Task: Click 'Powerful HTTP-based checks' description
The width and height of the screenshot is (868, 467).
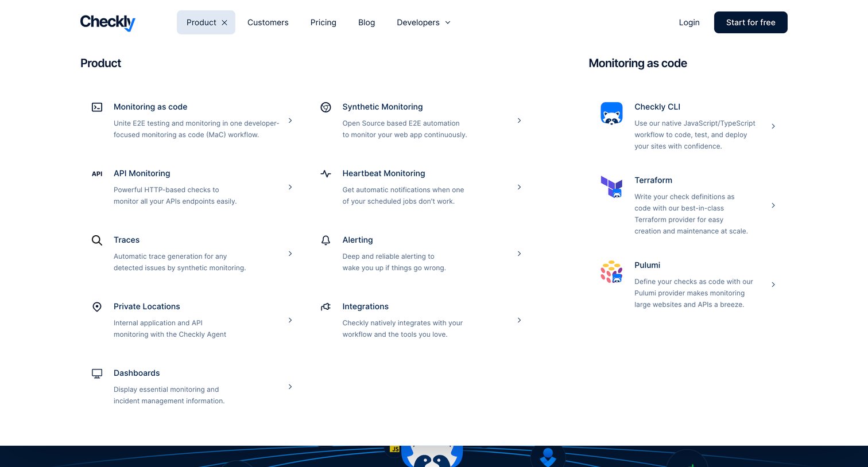Action: point(175,196)
